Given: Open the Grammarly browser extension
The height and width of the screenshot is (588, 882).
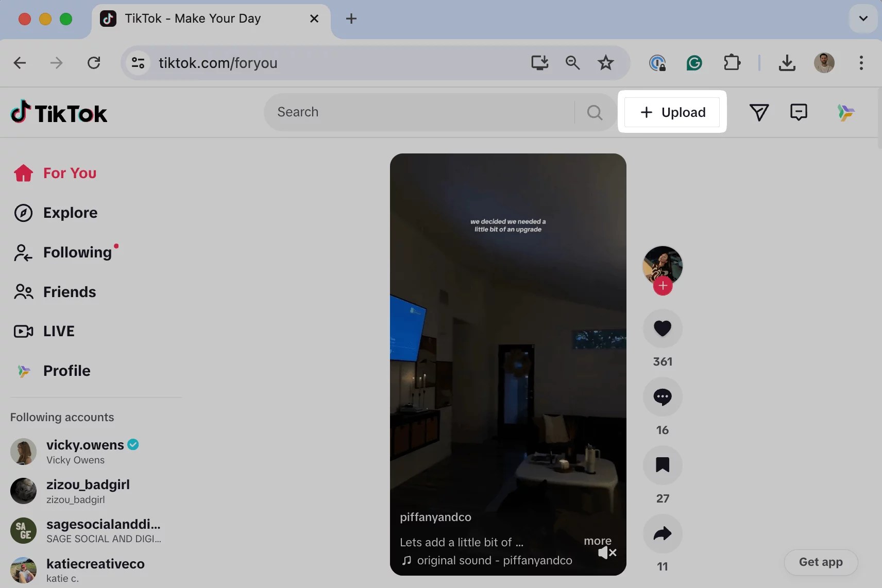Looking at the screenshot, I should (x=693, y=63).
